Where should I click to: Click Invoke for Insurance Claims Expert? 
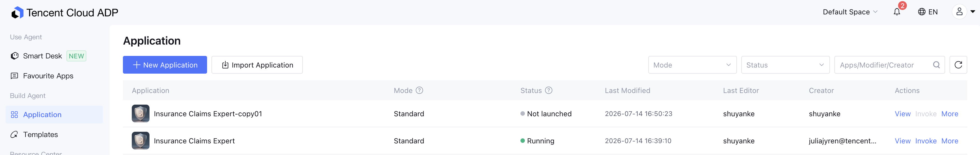click(x=925, y=141)
